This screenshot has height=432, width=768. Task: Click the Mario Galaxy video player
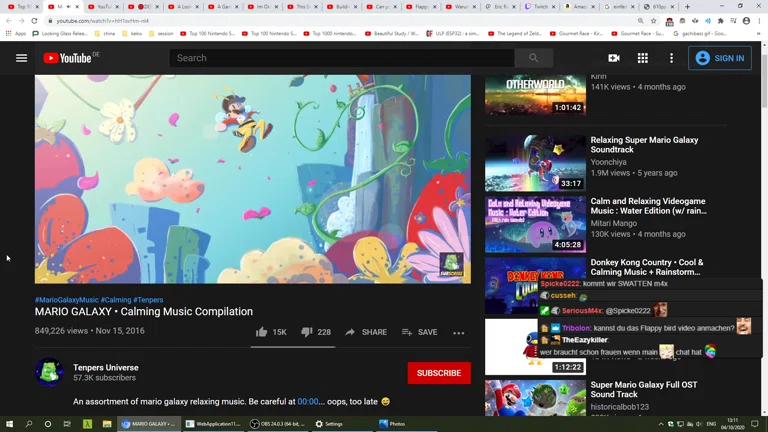(253, 179)
